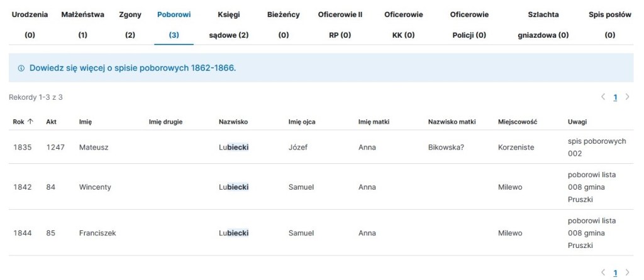Viewport: 644px width, 280px height.
Task: Select the Oficerowie Policji (0) tab
Action: tap(469, 24)
